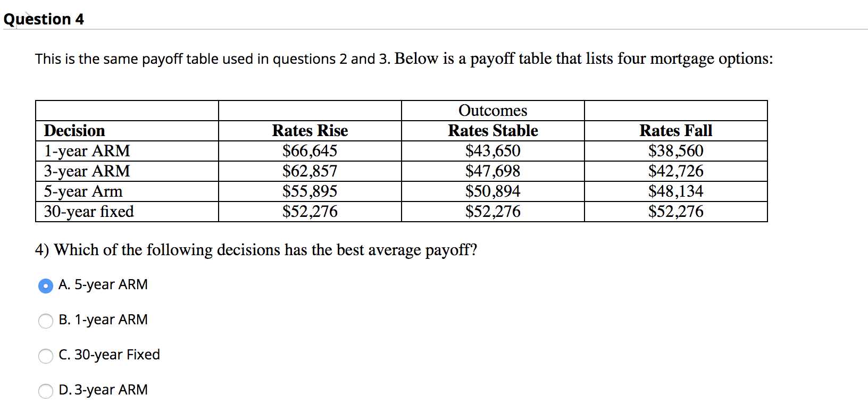Viewport: 868px width, 403px height.
Task: Click the Decision column header
Action: pos(74,130)
